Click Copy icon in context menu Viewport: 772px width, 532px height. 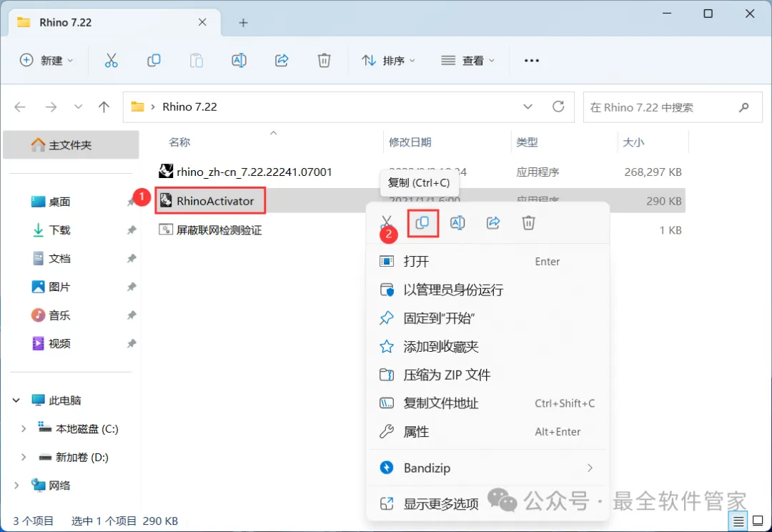[422, 222]
